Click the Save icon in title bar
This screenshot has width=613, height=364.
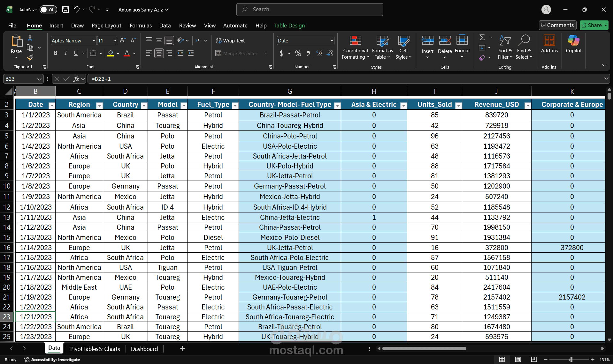click(x=65, y=10)
